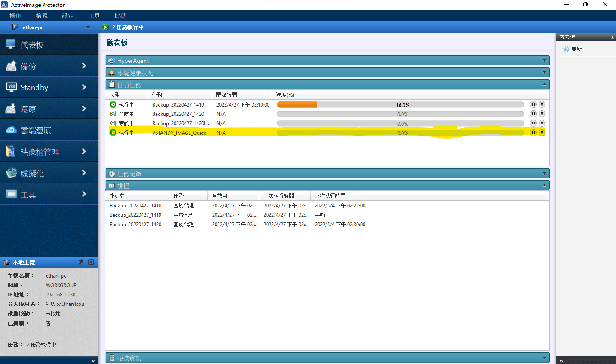Stop the waiting Backup_20220427_1420 task

(x=542, y=114)
